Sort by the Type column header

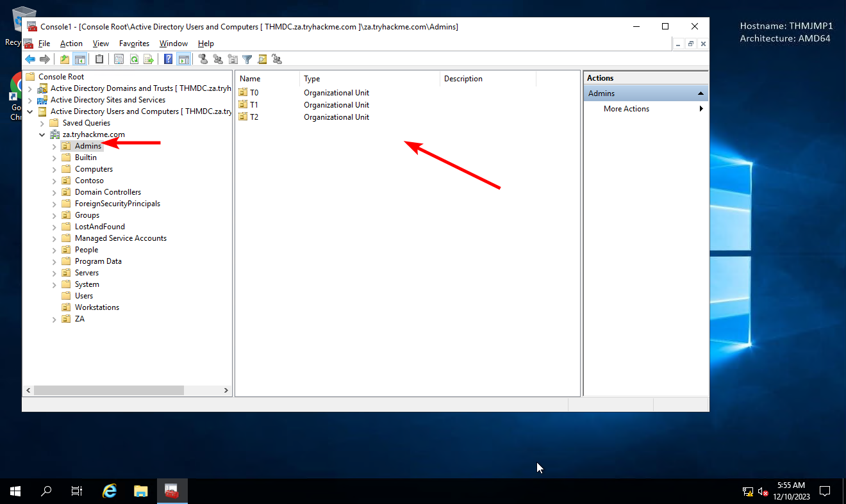[370, 79]
